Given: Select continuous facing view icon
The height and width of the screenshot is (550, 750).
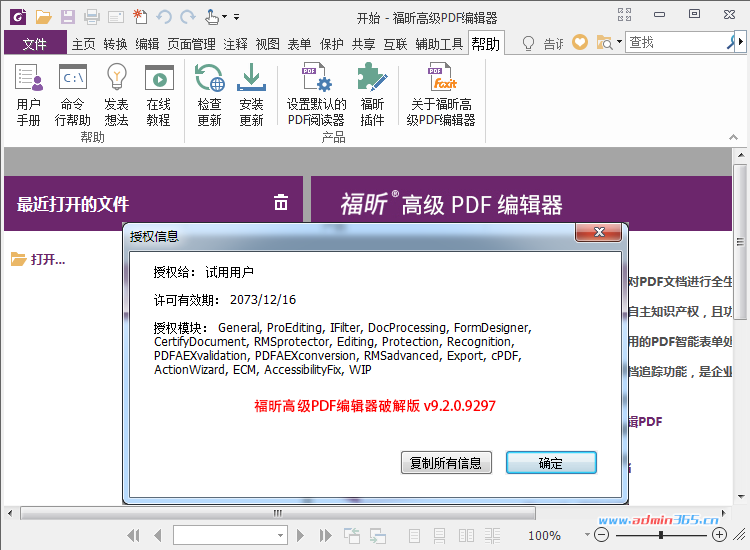Looking at the screenshot, I should point(492,536).
